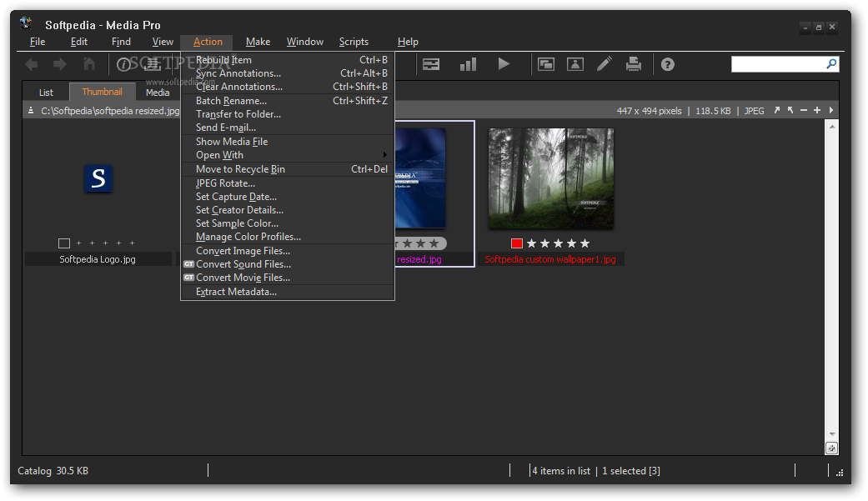Expand the info bar right arrow
This screenshot has height=501, width=868.
point(831,110)
